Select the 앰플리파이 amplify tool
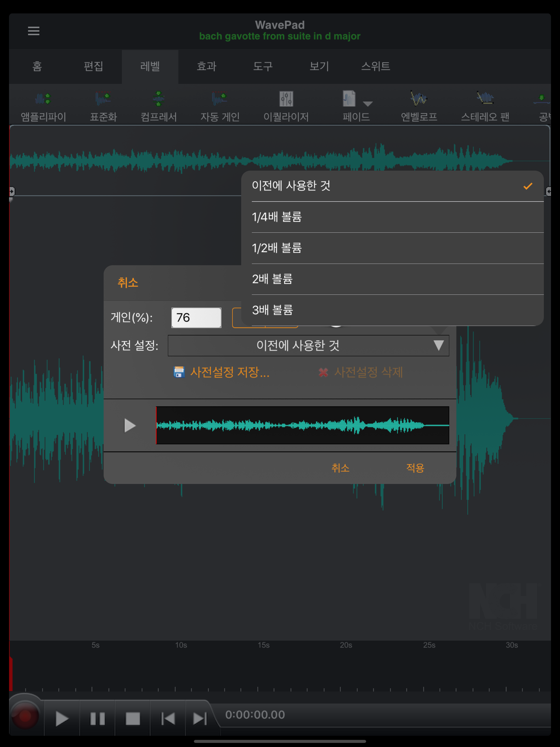Viewport: 560px width, 747px height. [43, 107]
